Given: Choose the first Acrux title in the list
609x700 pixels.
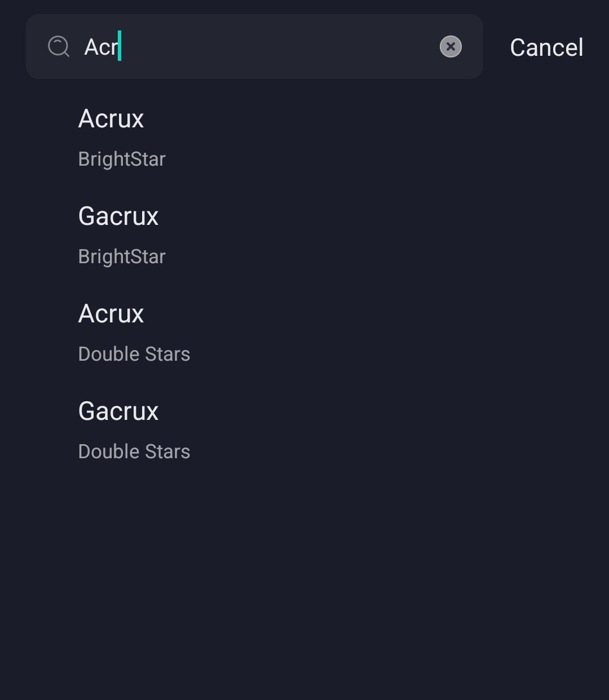Looking at the screenshot, I should pyautogui.click(x=111, y=119).
